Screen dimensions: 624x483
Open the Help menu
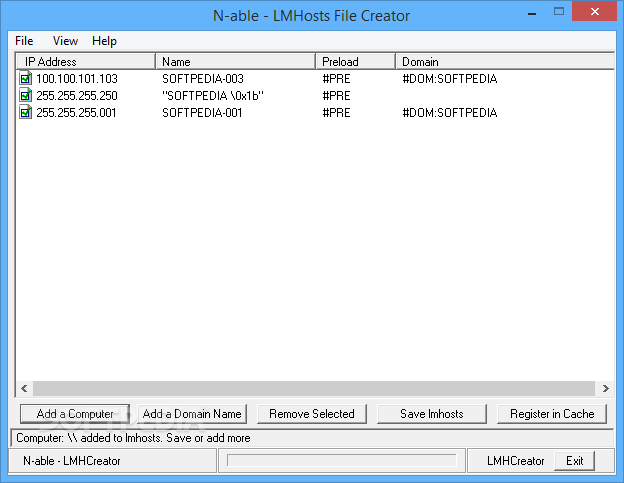104,41
